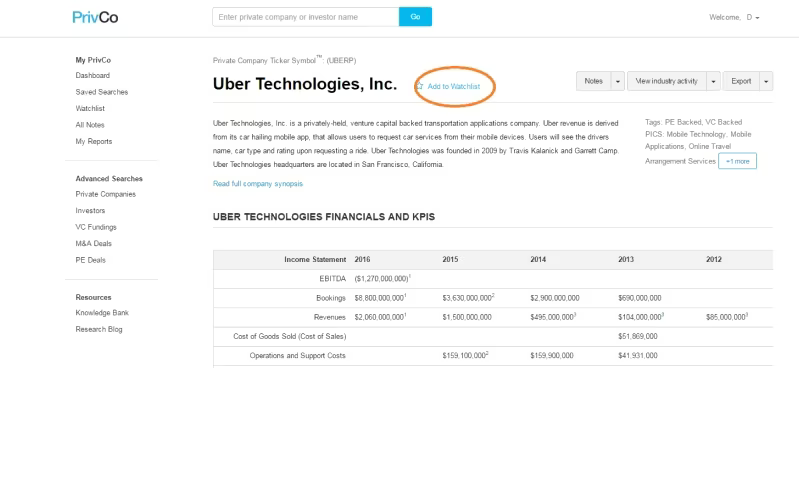The height and width of the screenshot is (500, 800).
Task: Click the View industry activity button
Action: (666, 81)
